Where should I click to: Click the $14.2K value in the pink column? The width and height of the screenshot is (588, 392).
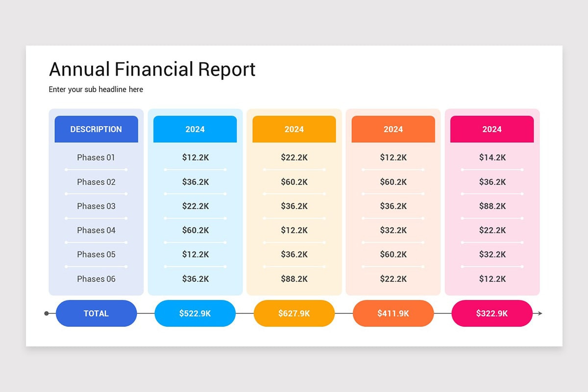click(492, 157)
